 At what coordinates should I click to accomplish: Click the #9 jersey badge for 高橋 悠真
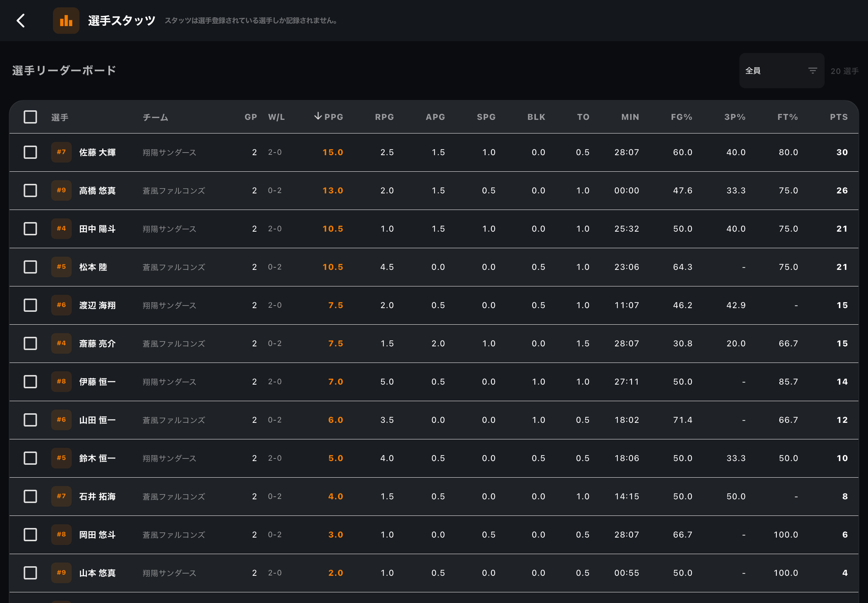click(x=61, y=190)
